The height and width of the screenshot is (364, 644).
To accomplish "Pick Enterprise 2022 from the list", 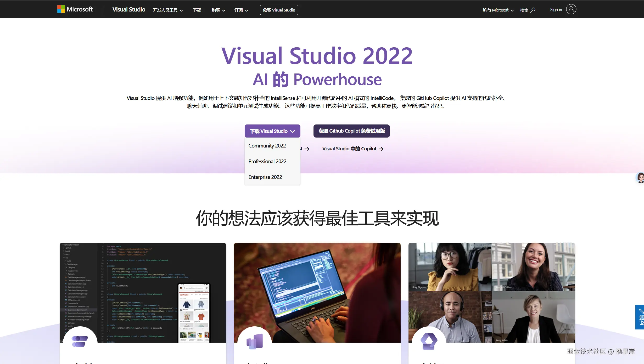I will (265, 177).
